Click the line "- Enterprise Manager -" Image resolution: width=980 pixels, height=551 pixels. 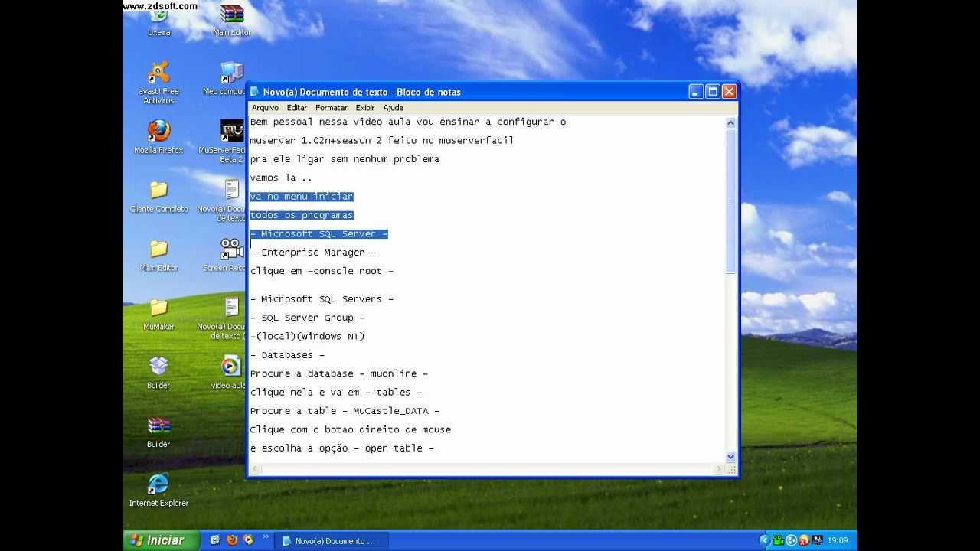313,253
